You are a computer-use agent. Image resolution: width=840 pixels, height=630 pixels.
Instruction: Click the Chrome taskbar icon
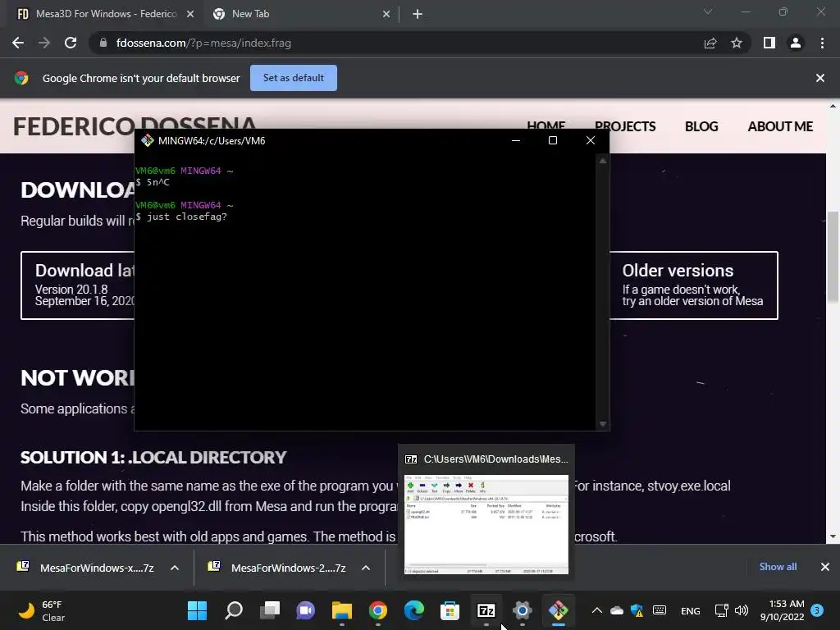pyautogui.click(x=378, y=610)
